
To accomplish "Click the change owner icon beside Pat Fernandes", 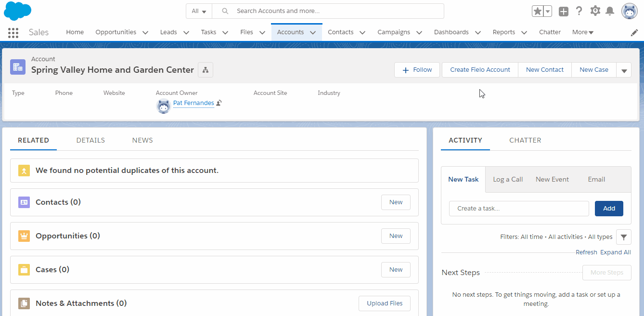I will click(219, 103).
